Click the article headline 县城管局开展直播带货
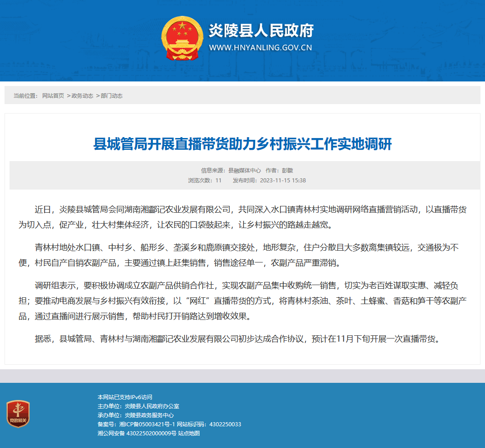 pos(242,144)
